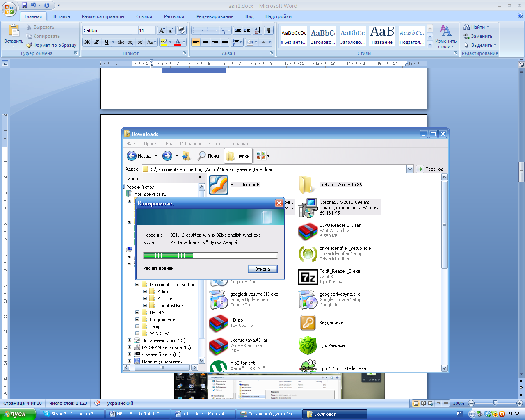The height and width of the screenshot is (420, 525).
Task: Toggle Underline (Ч) formatting
Action: tap(107, 42)
